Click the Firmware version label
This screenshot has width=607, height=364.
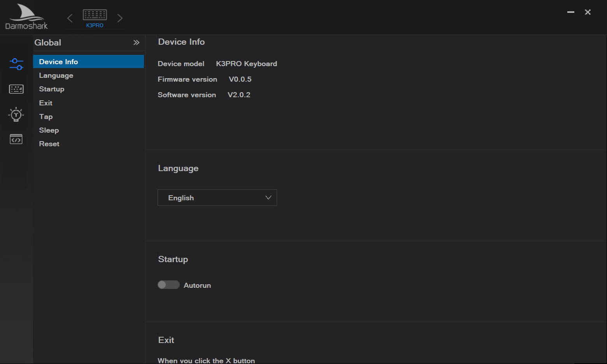click(x=187, y=79)
